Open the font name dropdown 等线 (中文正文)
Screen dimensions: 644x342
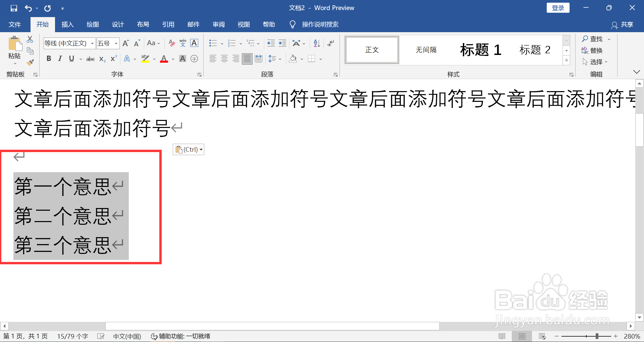(92, 44)
